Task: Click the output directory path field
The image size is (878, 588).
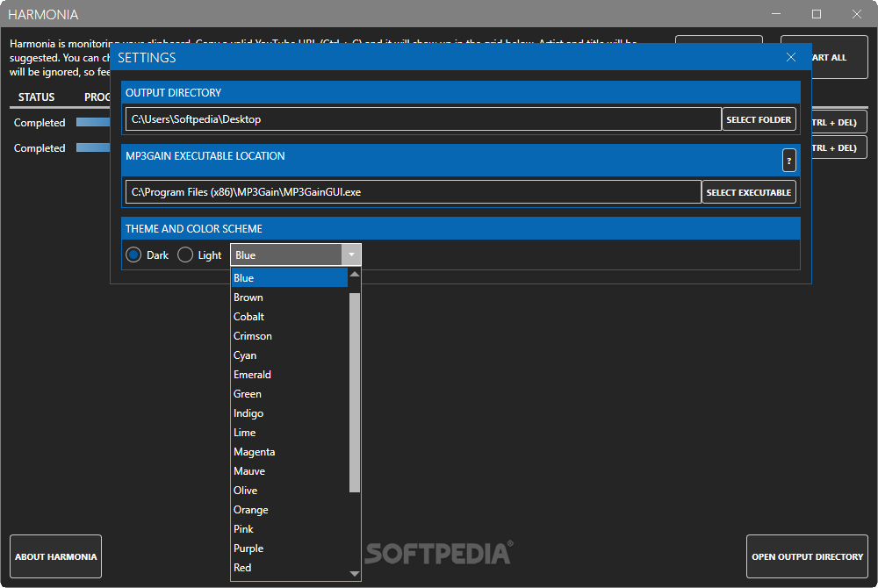Action: 423,119
